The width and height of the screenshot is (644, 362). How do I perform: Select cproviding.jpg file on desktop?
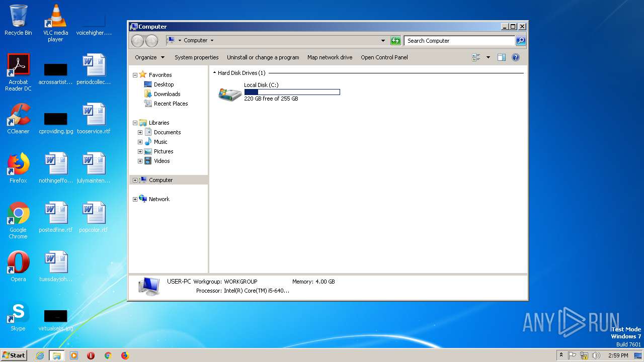(x=55, y=124)
